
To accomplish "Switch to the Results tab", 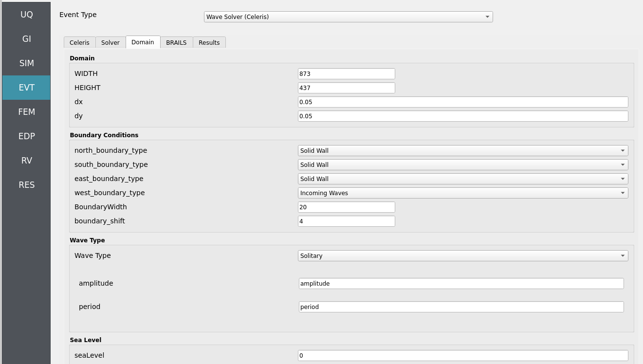I will click(x=209, y=42).
